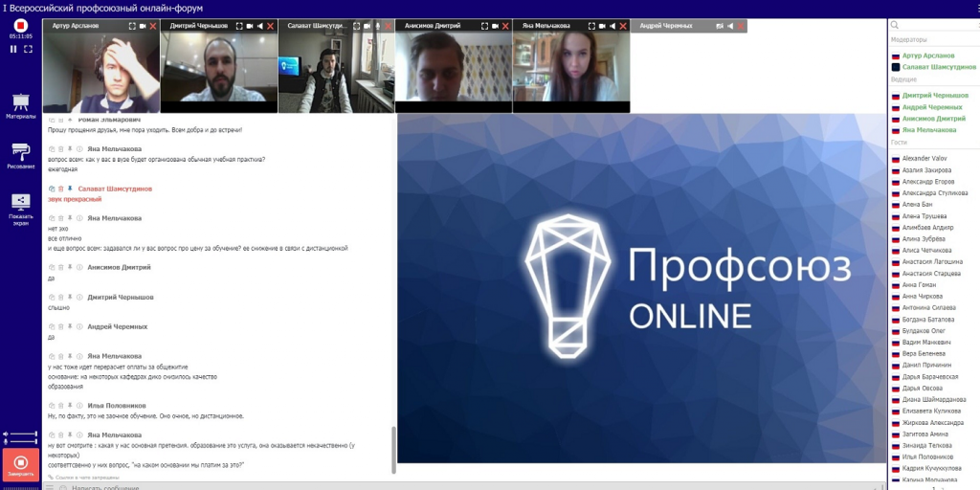Viewport: 980px width, 490px height.
Task: Toggle Артур Арсланов camera
Action: pyautogui.click(x=143, y=26)
